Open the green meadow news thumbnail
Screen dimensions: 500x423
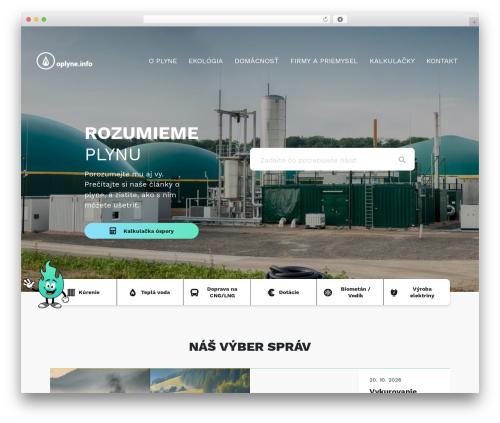point(200,380)
